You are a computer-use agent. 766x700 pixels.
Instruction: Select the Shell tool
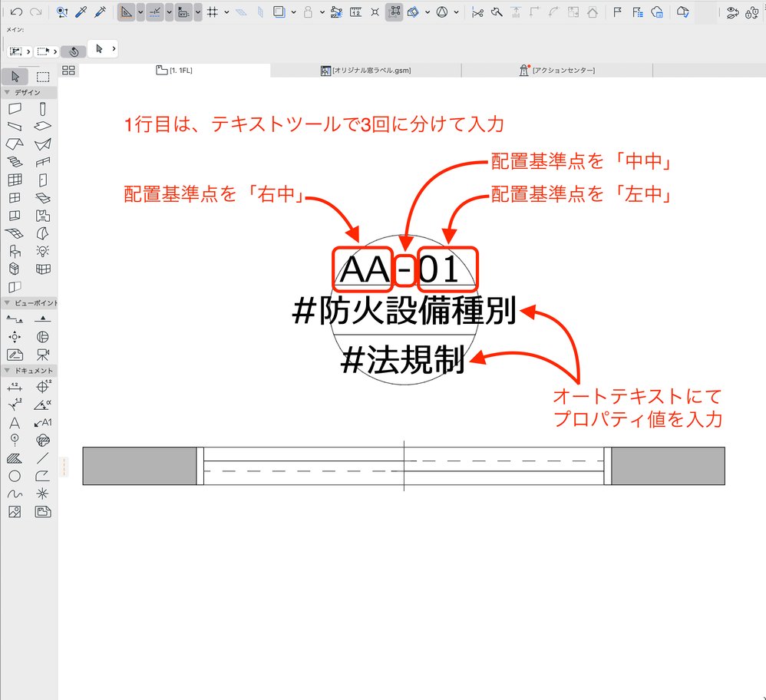click(x=43, y=144)
